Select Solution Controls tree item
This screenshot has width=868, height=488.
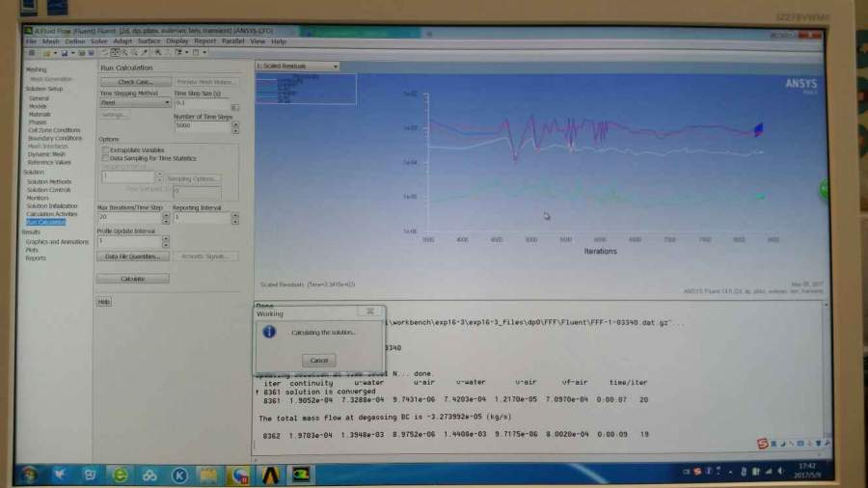49,190
